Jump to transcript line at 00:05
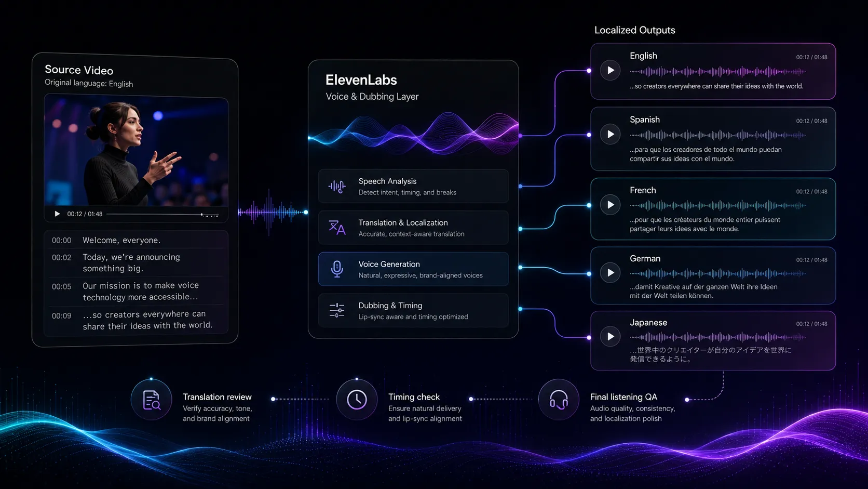 (136, 291)
